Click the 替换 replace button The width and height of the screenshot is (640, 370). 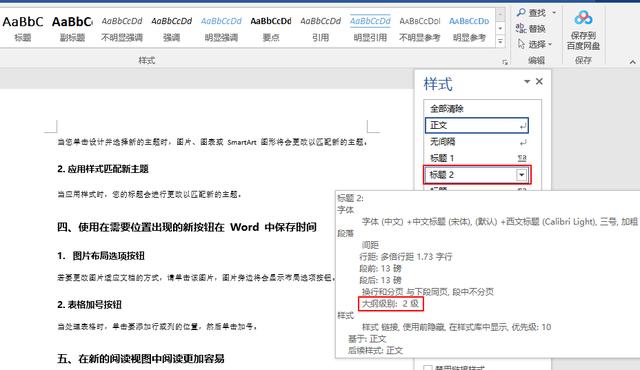[531, 28]
